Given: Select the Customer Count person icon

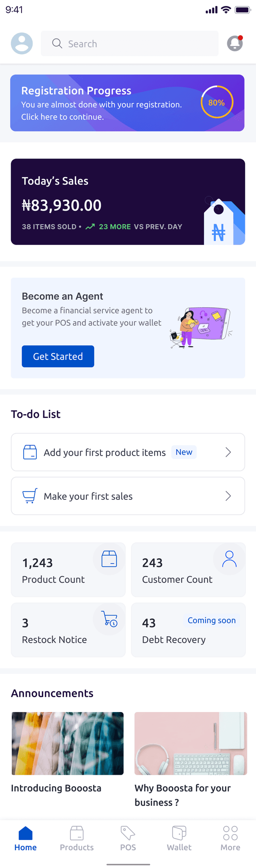Looking at the screenshot, I should (x=228, y=559).
